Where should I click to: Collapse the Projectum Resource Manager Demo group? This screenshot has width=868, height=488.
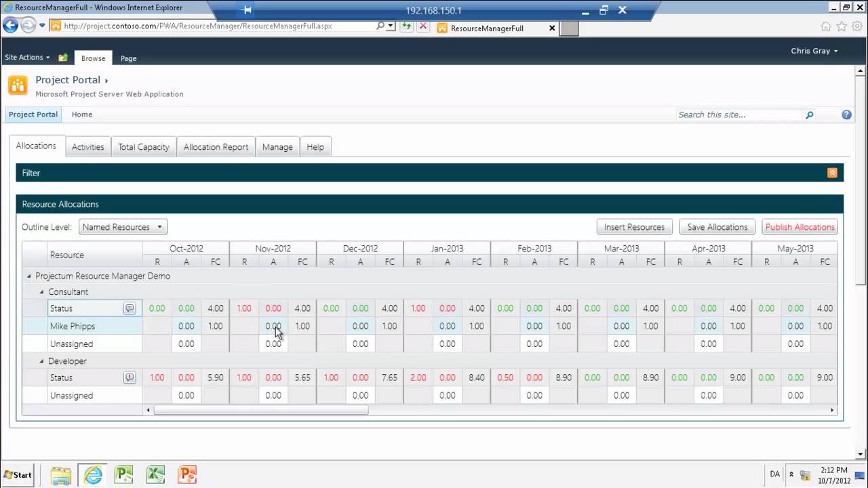pos(29,277)
